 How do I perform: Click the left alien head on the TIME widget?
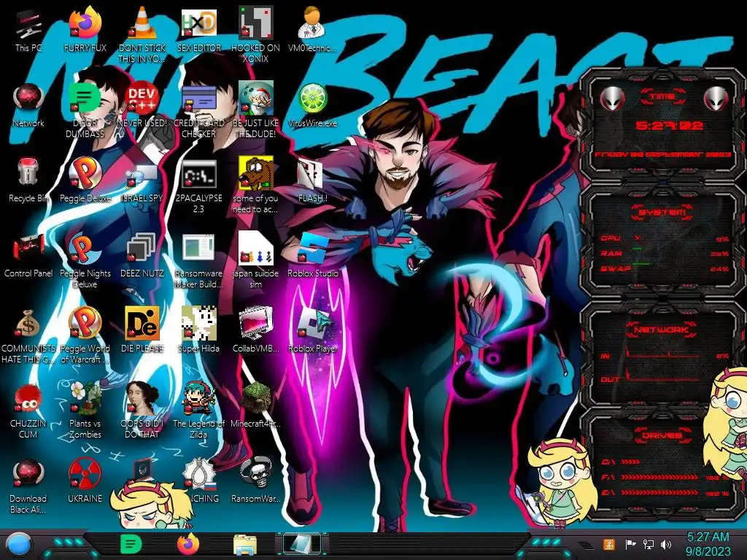(613, 98)
